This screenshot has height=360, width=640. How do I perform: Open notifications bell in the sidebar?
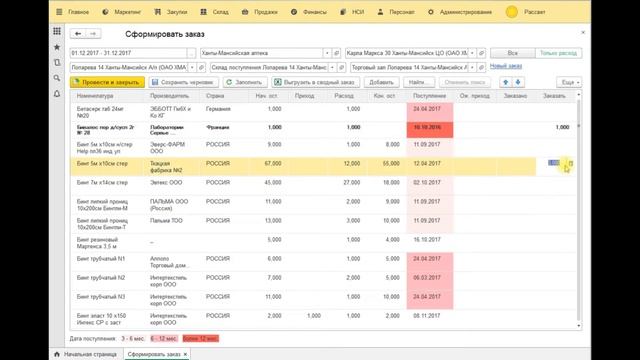coord(57,94)
